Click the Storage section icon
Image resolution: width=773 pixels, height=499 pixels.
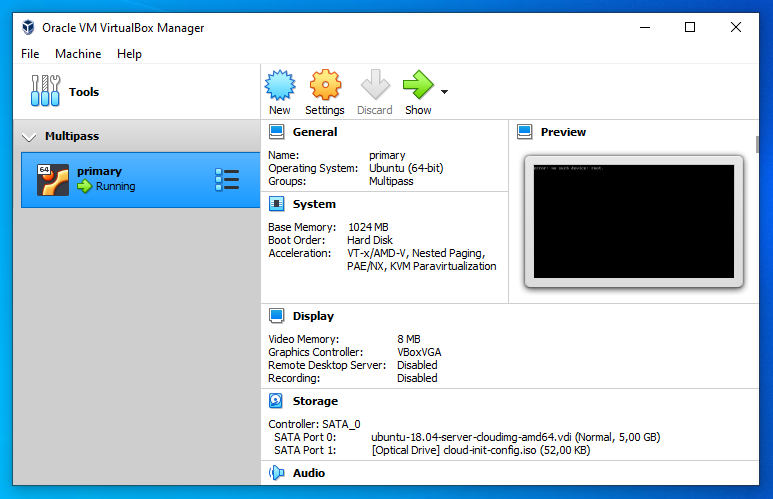(276, 401)
